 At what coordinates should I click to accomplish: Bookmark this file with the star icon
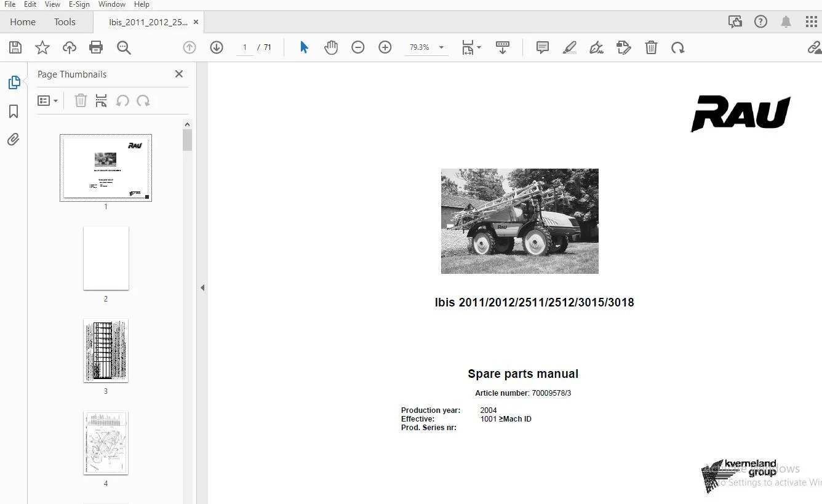tap(42, 47)
